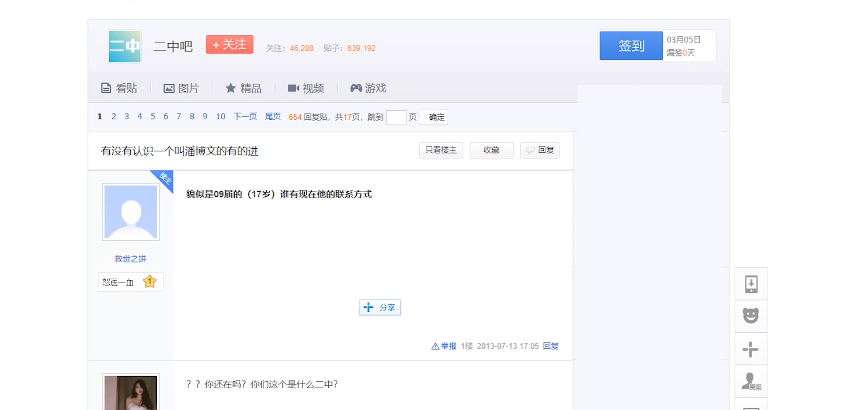Go to page 4 of replies
Viewport: 852px width, 410px height.
click(140, 116)
